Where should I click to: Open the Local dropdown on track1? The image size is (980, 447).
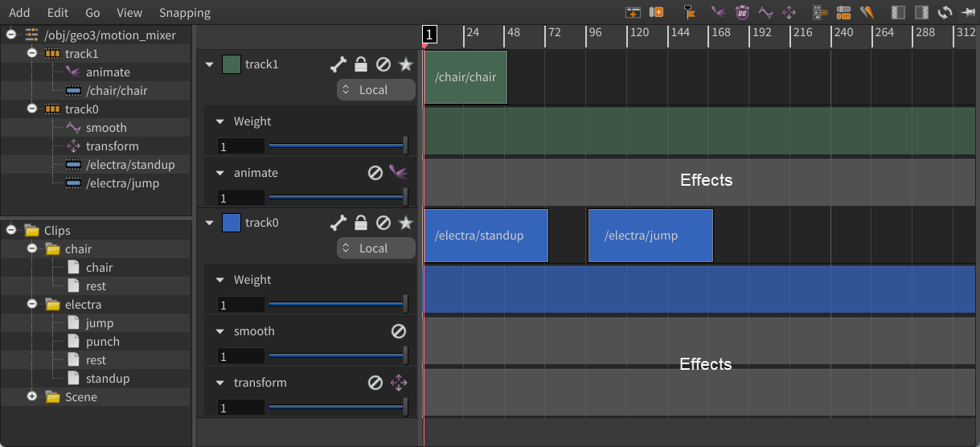(x=376, y=90)
